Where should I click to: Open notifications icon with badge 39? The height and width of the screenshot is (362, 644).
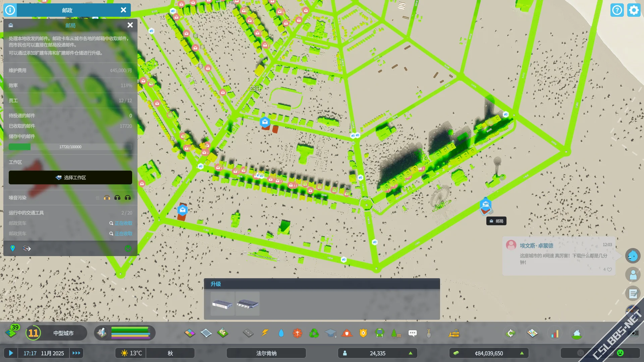pos(12,332)
